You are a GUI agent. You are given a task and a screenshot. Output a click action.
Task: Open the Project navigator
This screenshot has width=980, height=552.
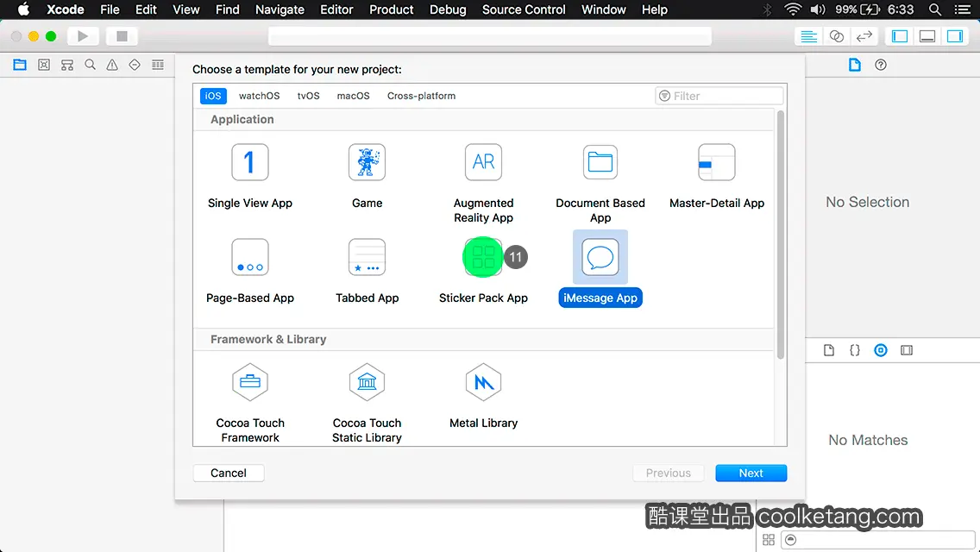pos(20,65)
